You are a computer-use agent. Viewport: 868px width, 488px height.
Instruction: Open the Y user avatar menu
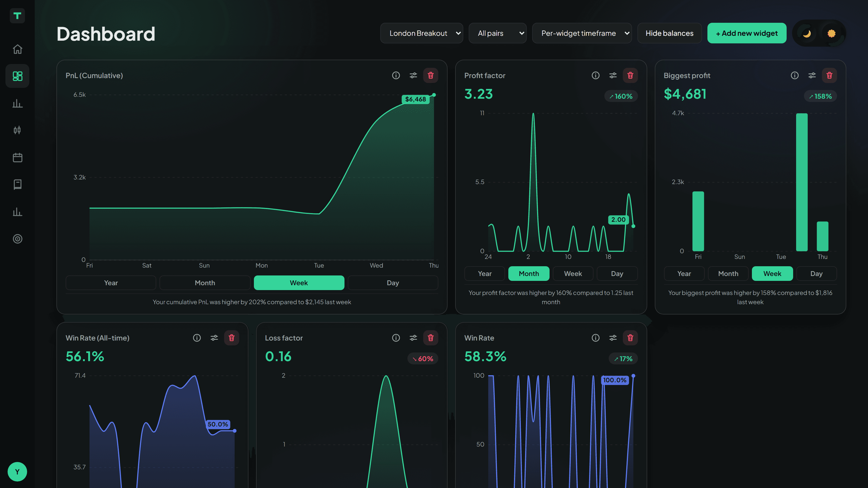tap(17, 471)
